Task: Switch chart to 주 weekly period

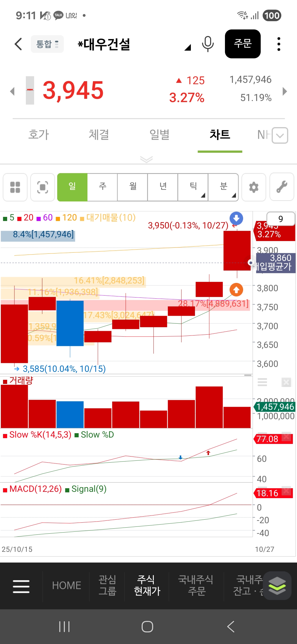Action: coord(102,187)
